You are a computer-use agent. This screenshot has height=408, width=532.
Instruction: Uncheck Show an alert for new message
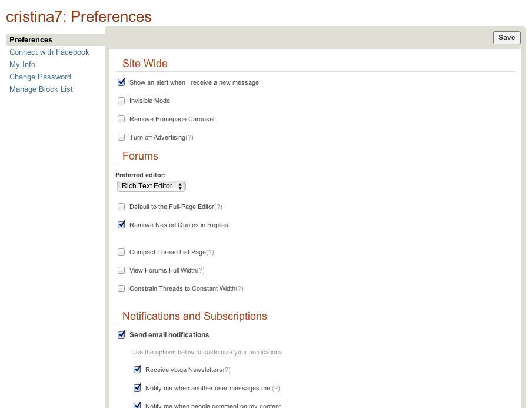point(121,82)
